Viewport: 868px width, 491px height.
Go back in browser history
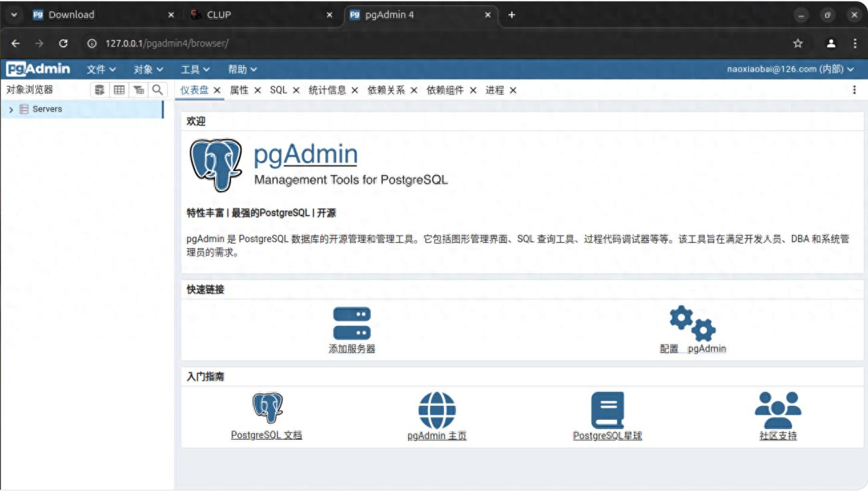coord(16,43)
